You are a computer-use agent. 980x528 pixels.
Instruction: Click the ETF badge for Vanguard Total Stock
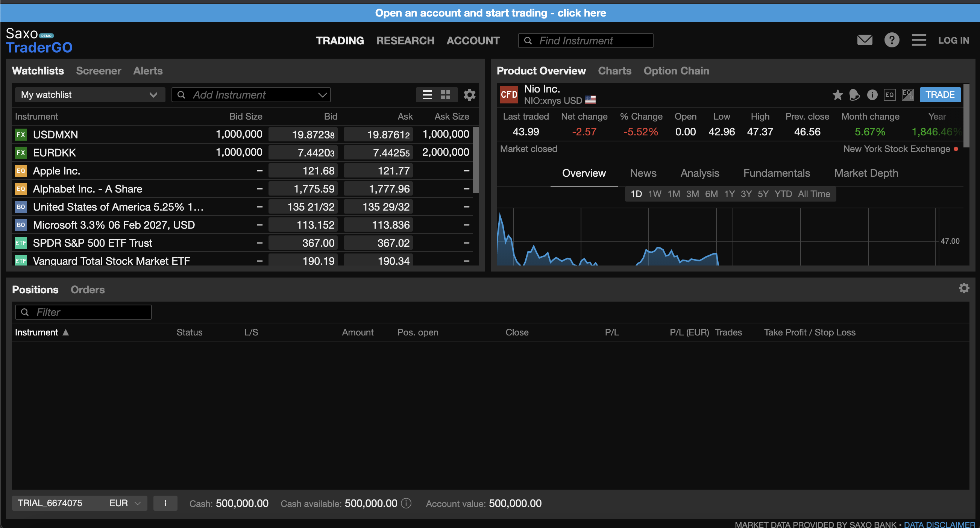coord(21,261)
